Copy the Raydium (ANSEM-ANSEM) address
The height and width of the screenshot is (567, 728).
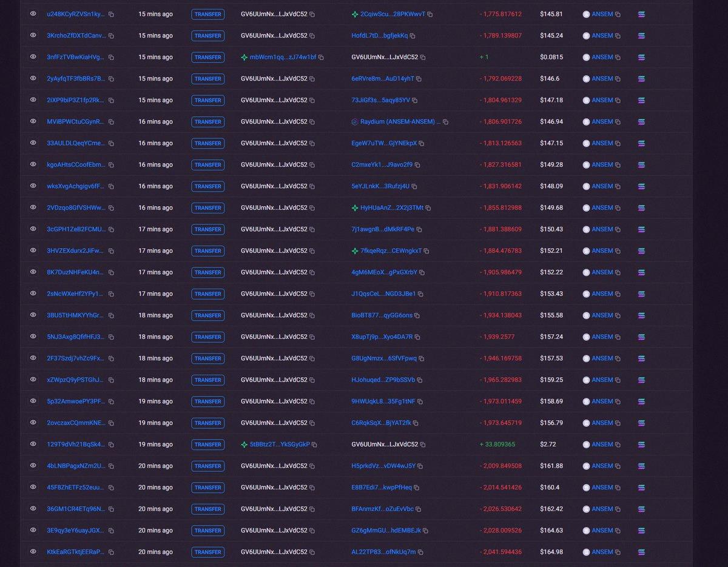tap(445, 122)
